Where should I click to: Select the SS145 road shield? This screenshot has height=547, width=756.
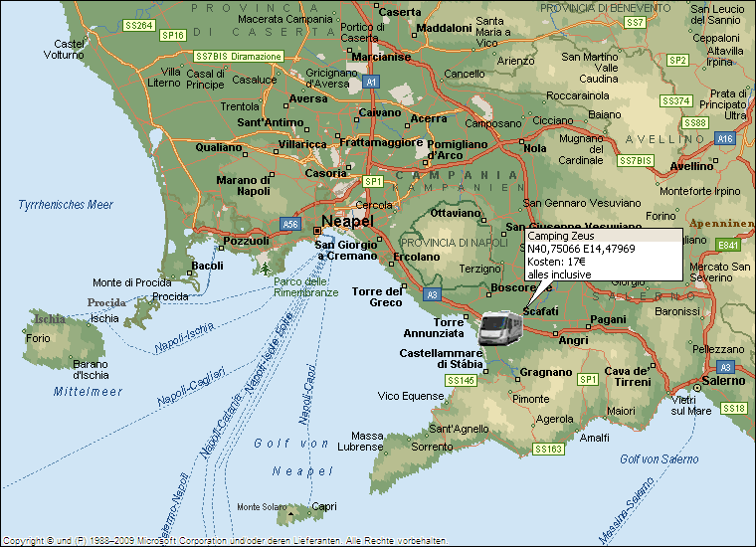462,380
